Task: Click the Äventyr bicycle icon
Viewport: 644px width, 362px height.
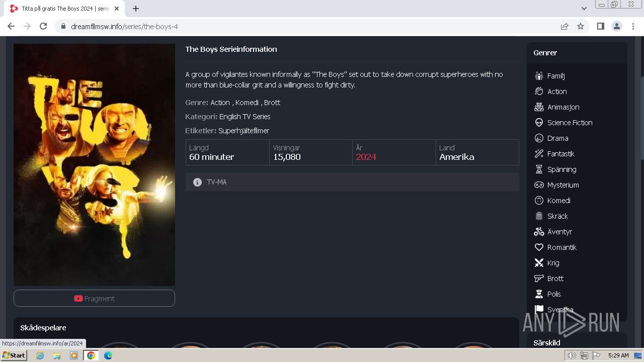Action: click(x=539, y=232)
